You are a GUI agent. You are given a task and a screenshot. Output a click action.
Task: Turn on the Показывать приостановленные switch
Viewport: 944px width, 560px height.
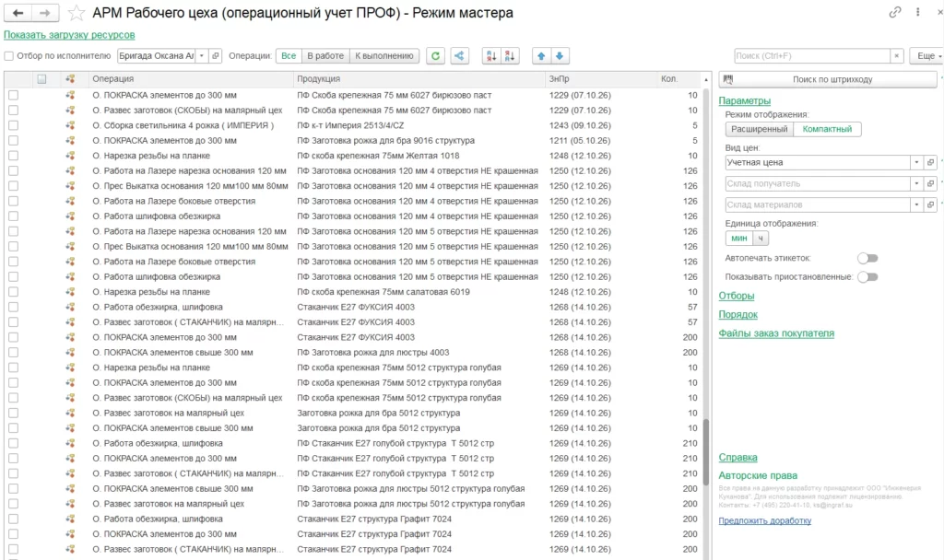point(867,276)
